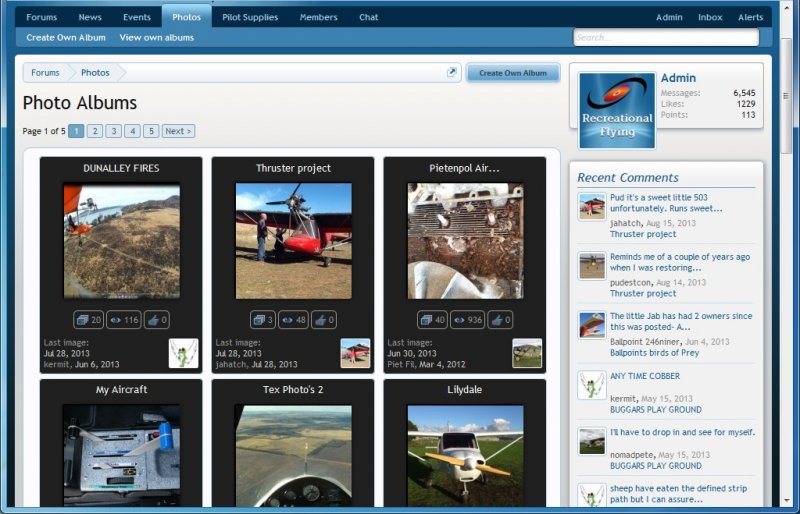This screenshot has height=514, width=800.
Task: Open the Chat tab
Action: coord(368,17)
